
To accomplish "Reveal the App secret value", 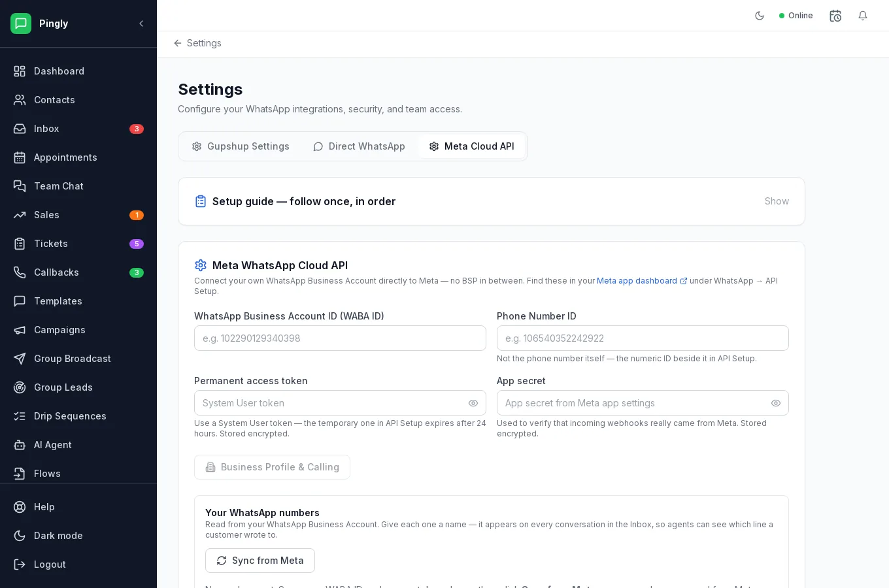I will pyautogui.click(x=776, y=403).
